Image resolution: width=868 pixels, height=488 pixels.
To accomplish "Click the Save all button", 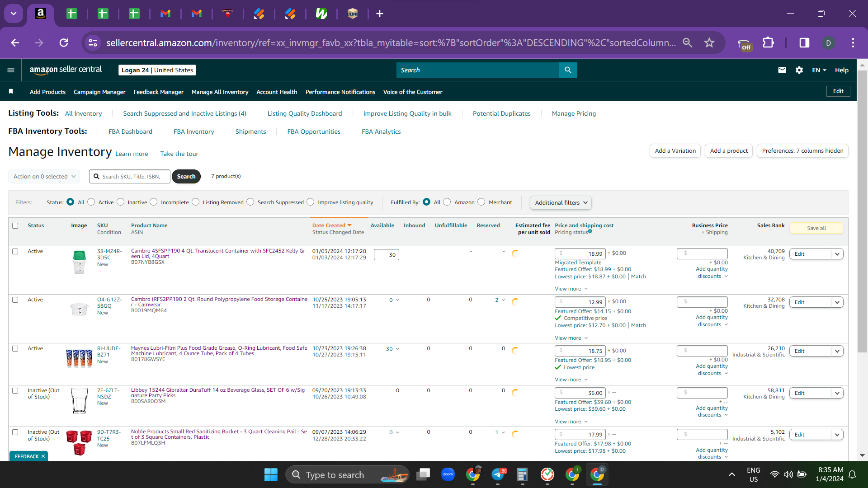I will [816, 228].
